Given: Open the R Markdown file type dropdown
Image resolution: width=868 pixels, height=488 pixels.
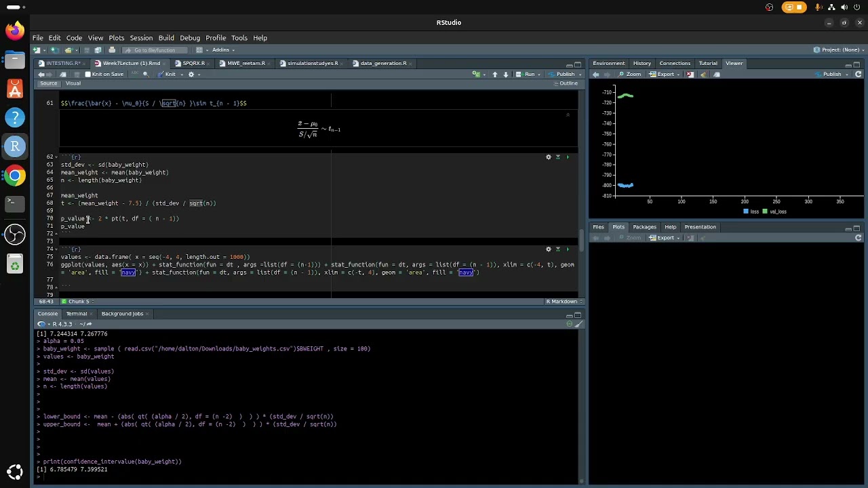Looking at the screenshot, I should tap(564, 302).
